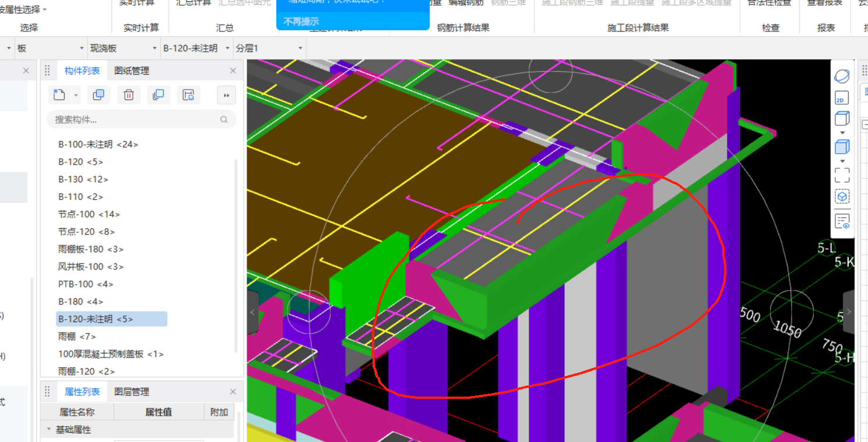
Task: Click the 附加 column header
Action: coord(219,412)
